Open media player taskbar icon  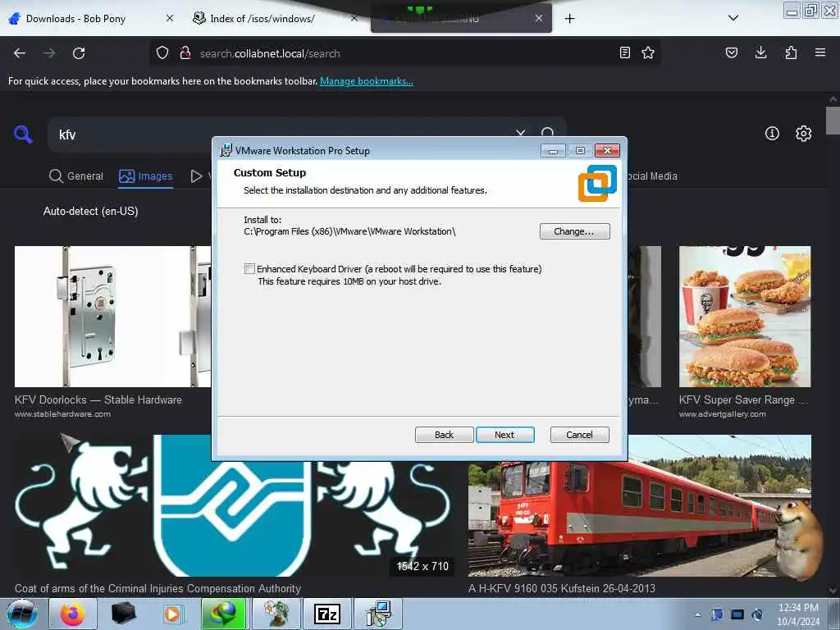click(x=172, y=614)
